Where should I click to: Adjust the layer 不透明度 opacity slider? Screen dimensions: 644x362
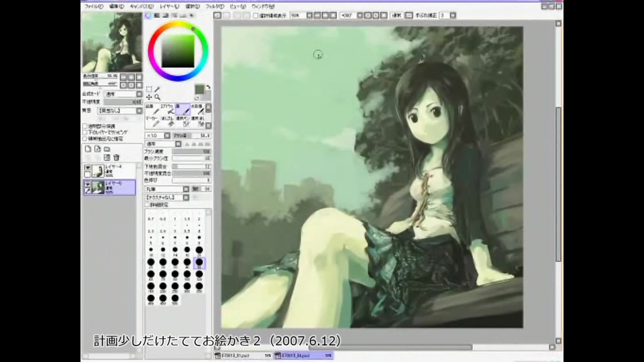(x=123, y=102)
